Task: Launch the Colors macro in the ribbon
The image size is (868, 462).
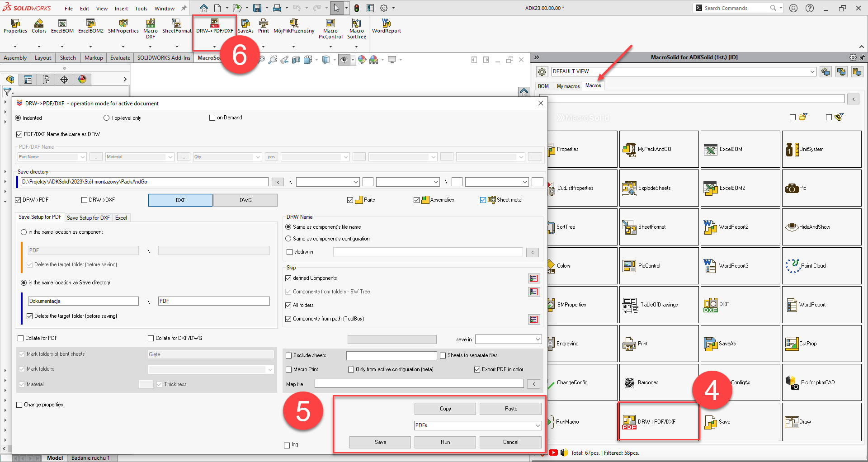Action: point(39,26)
